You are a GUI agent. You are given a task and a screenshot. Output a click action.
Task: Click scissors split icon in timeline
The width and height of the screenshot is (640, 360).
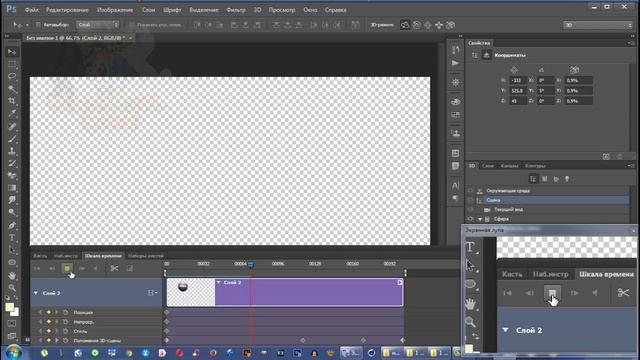coord(114,268)
